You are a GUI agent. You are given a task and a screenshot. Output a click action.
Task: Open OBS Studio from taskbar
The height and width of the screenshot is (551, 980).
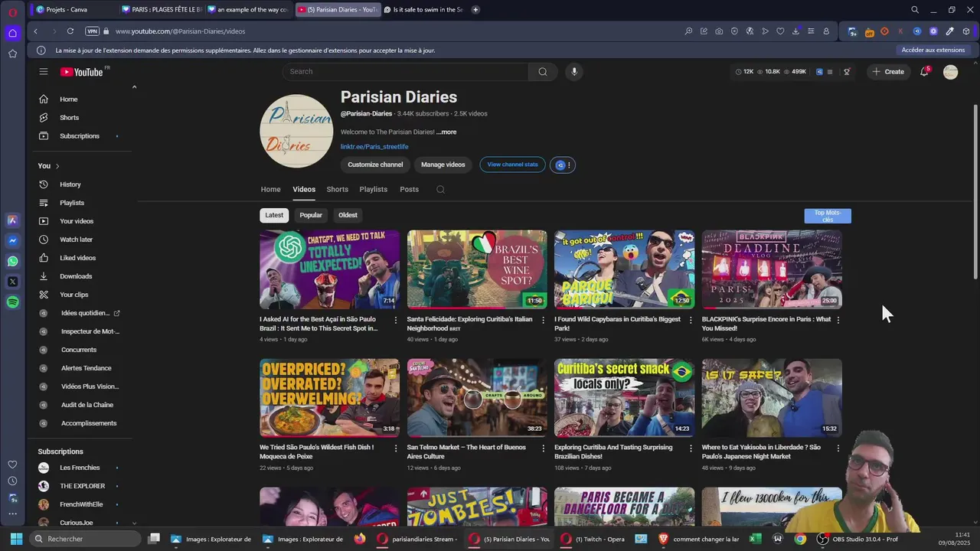tap(857, 539)
